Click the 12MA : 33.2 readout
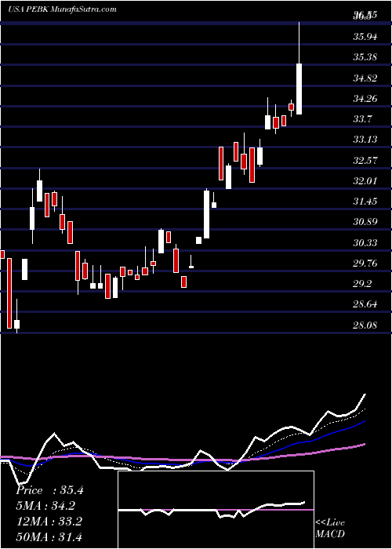Viewport: 392px width, 549px height. (49, 522)
